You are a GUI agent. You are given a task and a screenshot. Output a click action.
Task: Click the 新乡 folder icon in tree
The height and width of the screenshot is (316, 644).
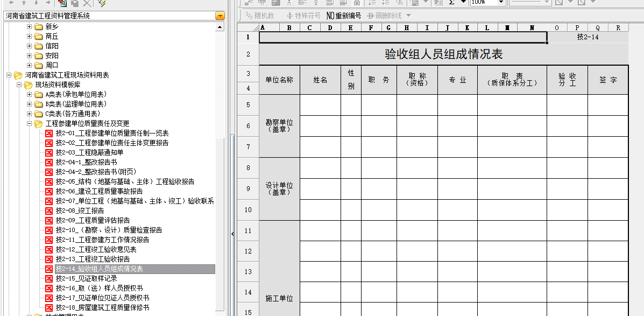tap(39, 26)
